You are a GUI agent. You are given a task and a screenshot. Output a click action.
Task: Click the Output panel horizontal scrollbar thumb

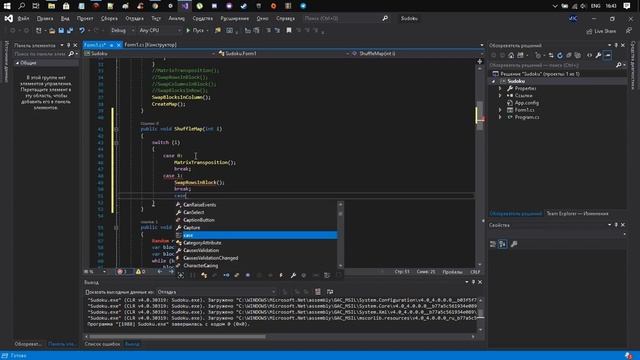pos(178,337)
